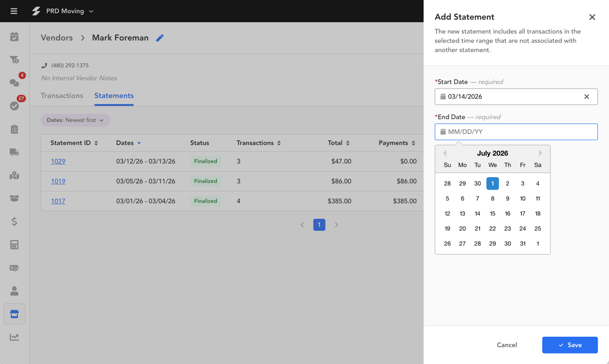Open the truck icon in sidebar
609x364 pixels.
pyautogui.click(x=14, y=152)
